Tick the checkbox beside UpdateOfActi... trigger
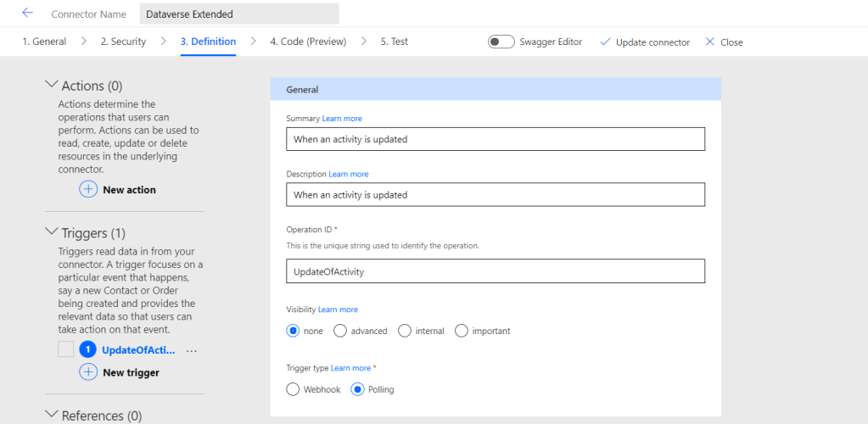Image resolution: width=868 pixels, height=424 pixels. coord(66,349)
